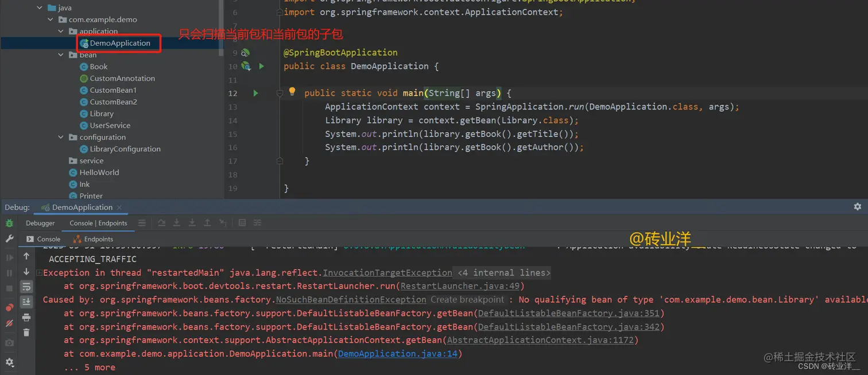Select HelloWorld class in project tree
868x375 pixels.
click(94, 173)
